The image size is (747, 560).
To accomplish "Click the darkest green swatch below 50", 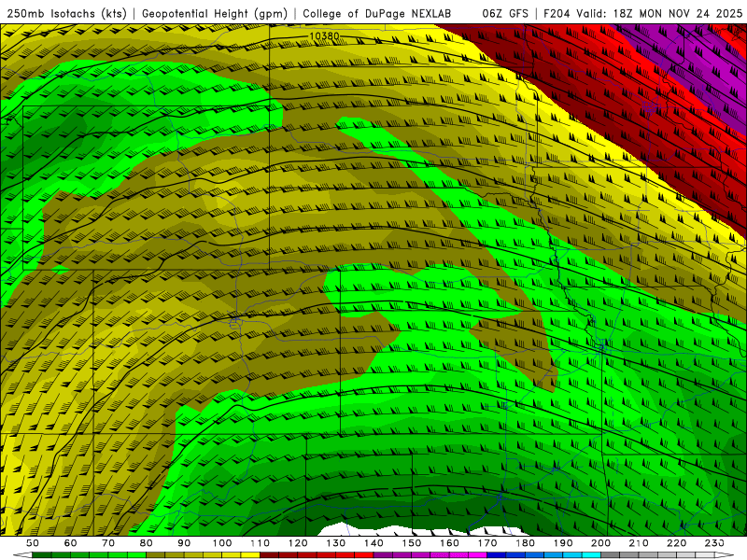I will (x=41, y=555).
